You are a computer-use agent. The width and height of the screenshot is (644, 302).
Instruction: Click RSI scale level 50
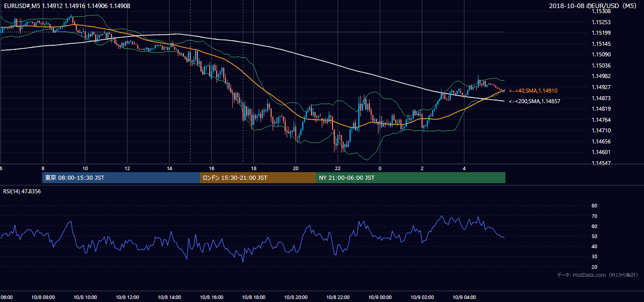pos(594,236)
